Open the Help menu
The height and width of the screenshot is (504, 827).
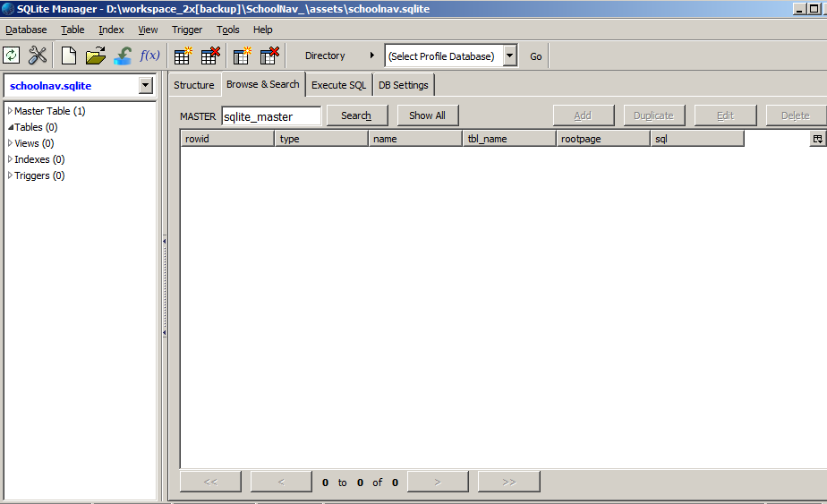262,30
